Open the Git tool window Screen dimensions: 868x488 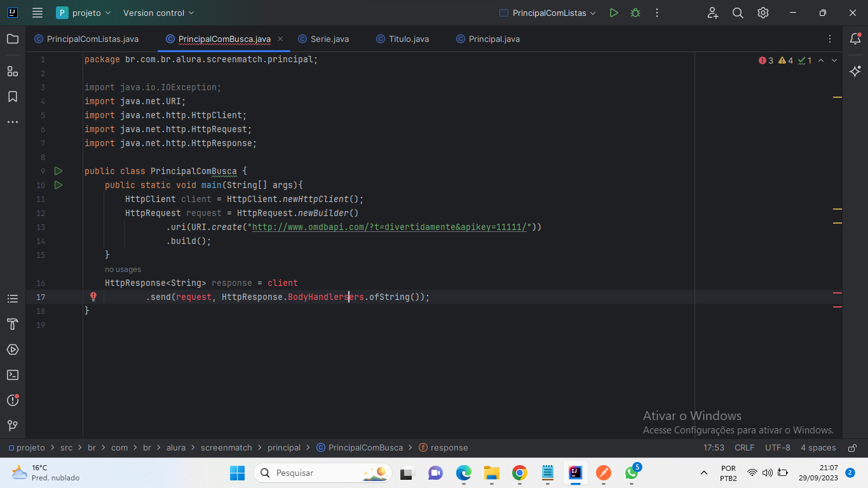(13, 425)
